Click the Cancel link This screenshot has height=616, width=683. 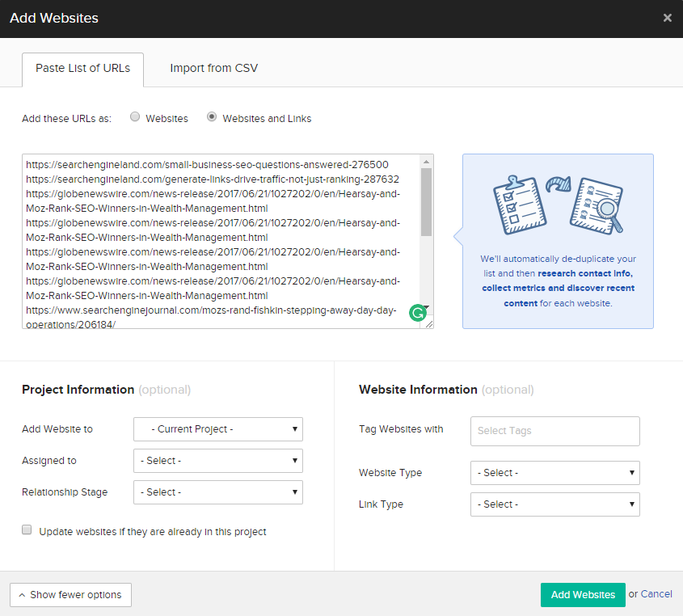pyautogui.click(x=656, y=594)
